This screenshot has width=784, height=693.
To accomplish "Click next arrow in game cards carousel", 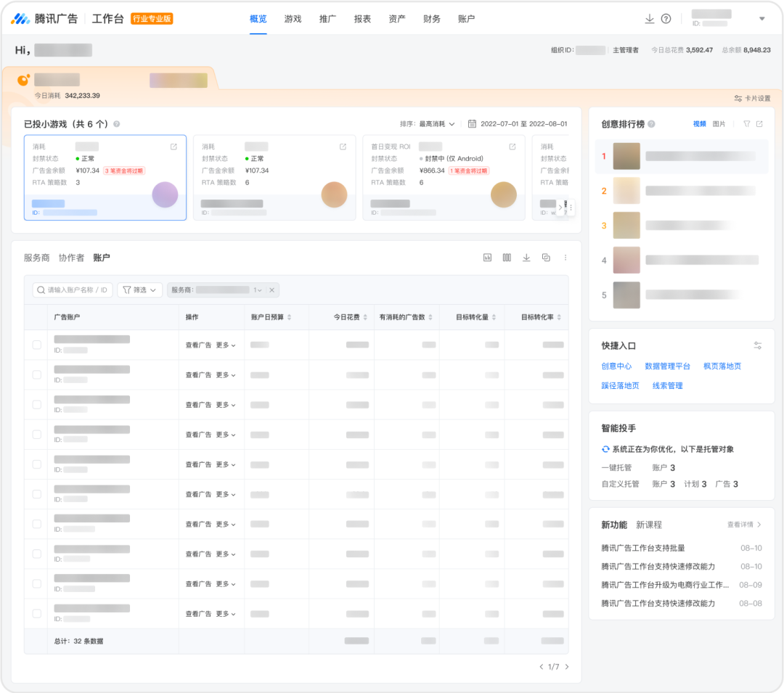I will coord(560,208).
